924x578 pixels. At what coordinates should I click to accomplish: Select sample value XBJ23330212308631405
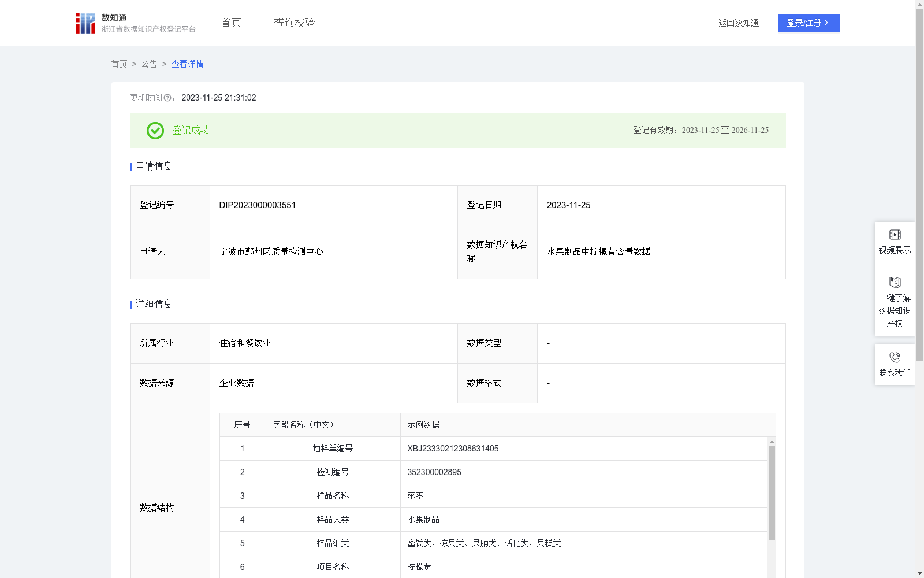point(453,449)
